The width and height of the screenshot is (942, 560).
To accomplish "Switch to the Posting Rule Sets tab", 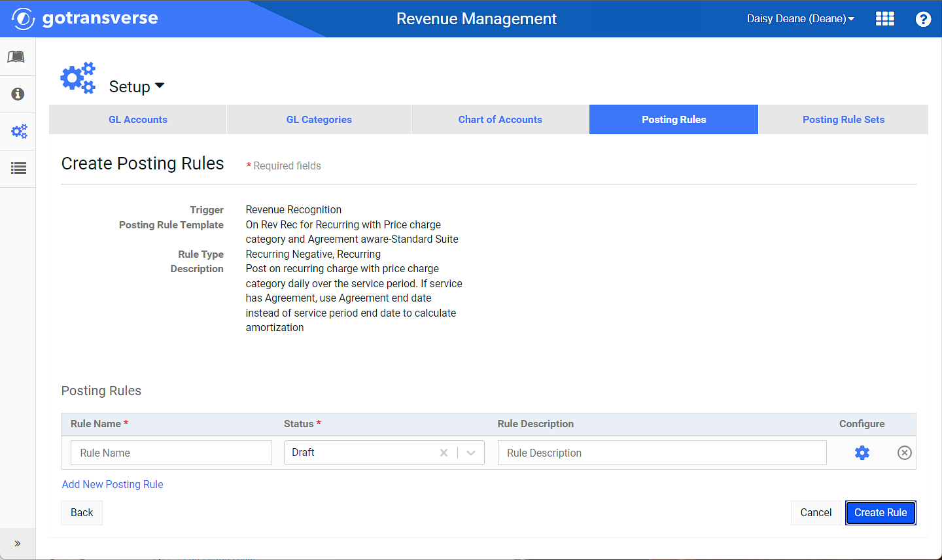I will [844, 120].
